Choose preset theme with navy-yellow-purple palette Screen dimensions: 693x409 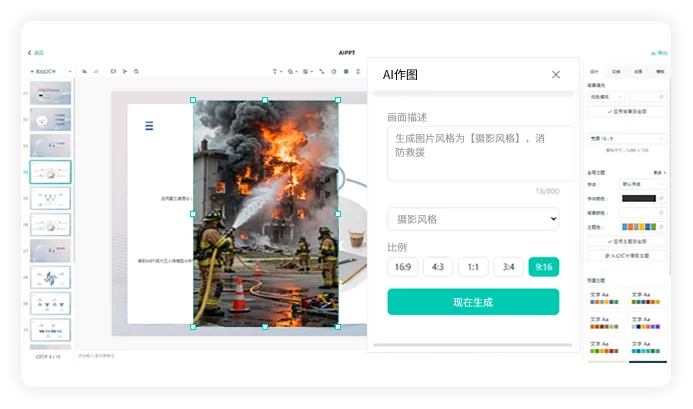tap(646, 323)
